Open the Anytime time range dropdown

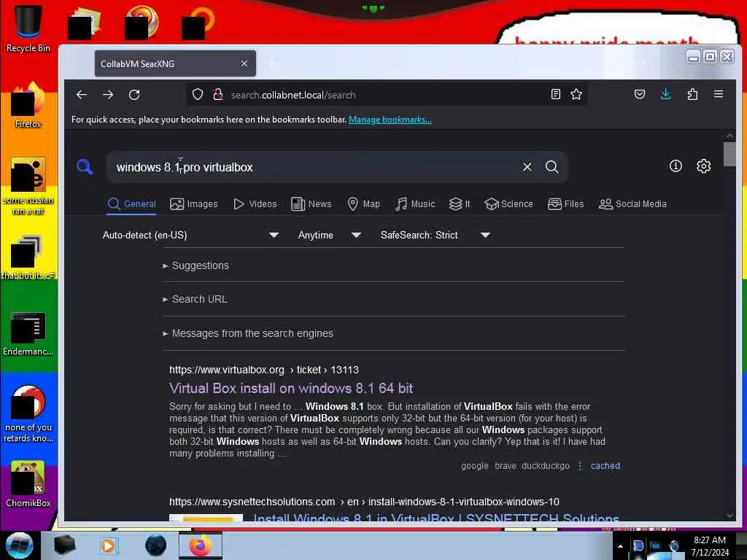click(329, 235)
